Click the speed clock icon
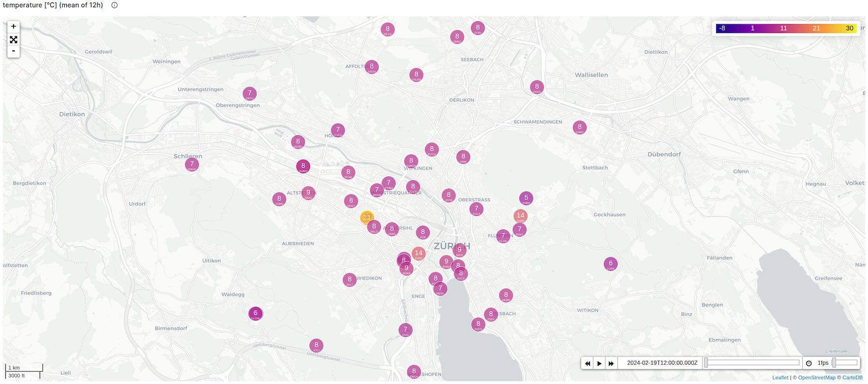868x384 pixels. click(x=809, y=363)
